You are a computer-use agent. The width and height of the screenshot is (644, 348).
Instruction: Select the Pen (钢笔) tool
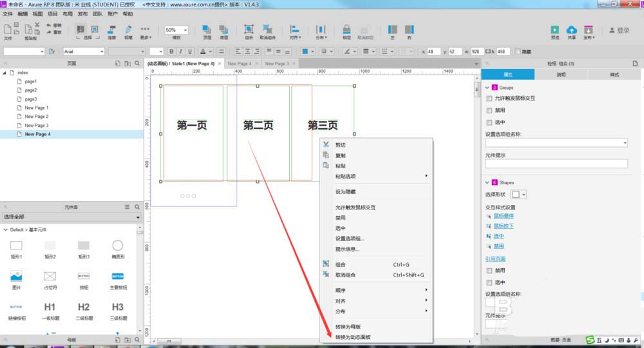pyautogui.click(x=129, y=30)
